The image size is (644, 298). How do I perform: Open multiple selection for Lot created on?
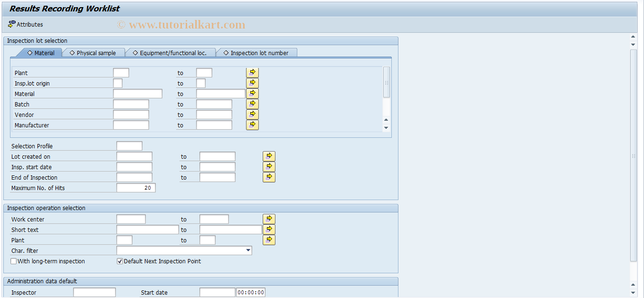click(269, 156)
